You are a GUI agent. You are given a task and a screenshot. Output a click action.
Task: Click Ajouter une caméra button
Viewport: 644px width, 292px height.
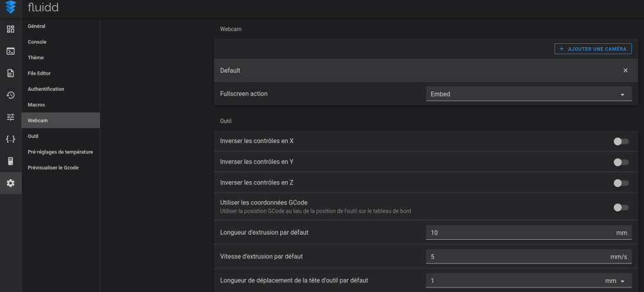pyautogui.click(x=593, y=49)
